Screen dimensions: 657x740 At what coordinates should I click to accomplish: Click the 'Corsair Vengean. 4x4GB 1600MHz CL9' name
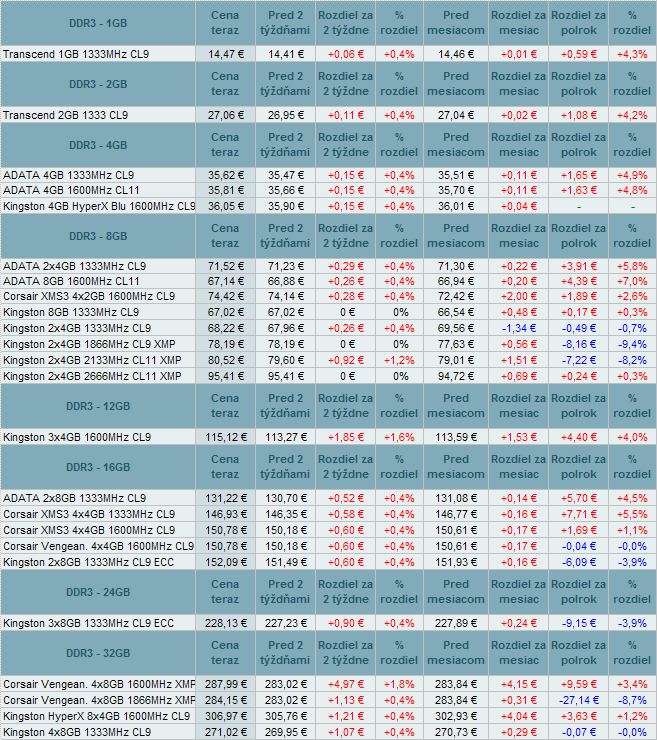click(x=98, y=547)
